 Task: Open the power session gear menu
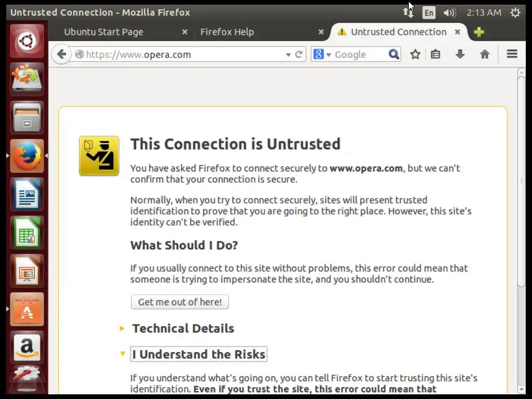pyautogui.click(x=515, y=12)
